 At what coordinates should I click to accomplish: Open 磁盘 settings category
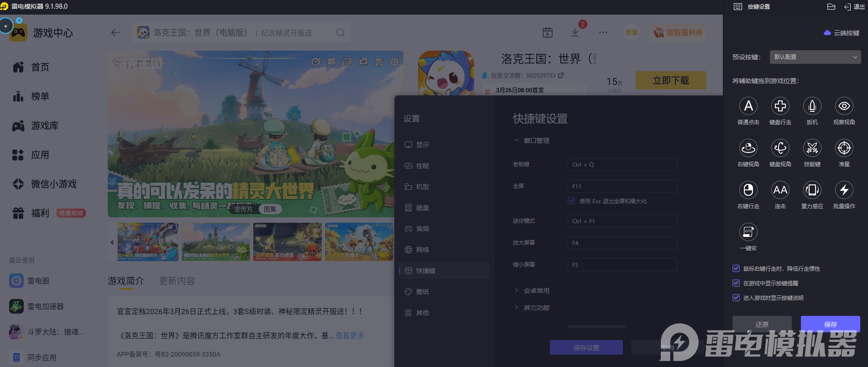click(444, 208)
